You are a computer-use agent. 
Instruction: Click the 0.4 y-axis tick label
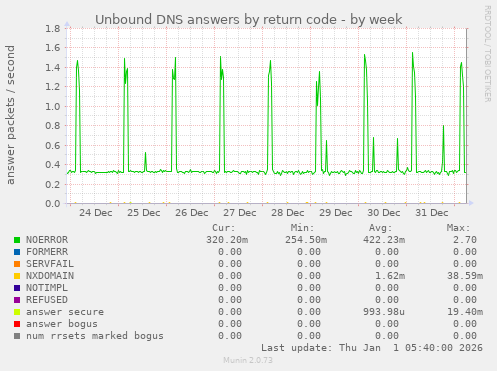[53, 165]
